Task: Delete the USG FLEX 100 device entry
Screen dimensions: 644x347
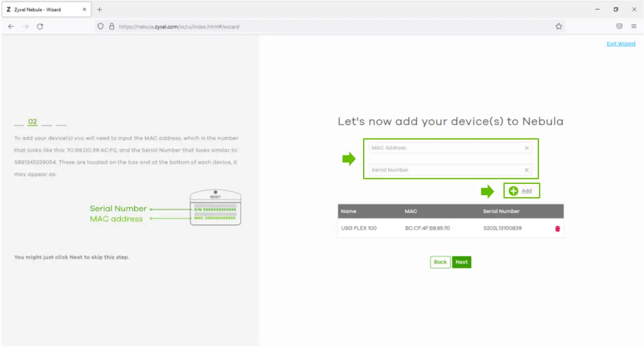Action: [x=557, y=228]
